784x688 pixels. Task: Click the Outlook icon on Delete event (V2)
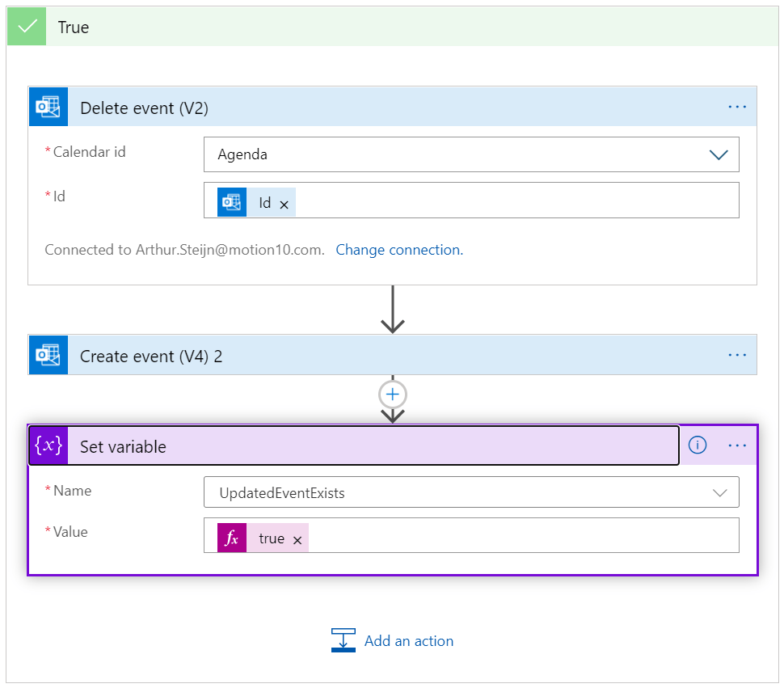point(48,108)
